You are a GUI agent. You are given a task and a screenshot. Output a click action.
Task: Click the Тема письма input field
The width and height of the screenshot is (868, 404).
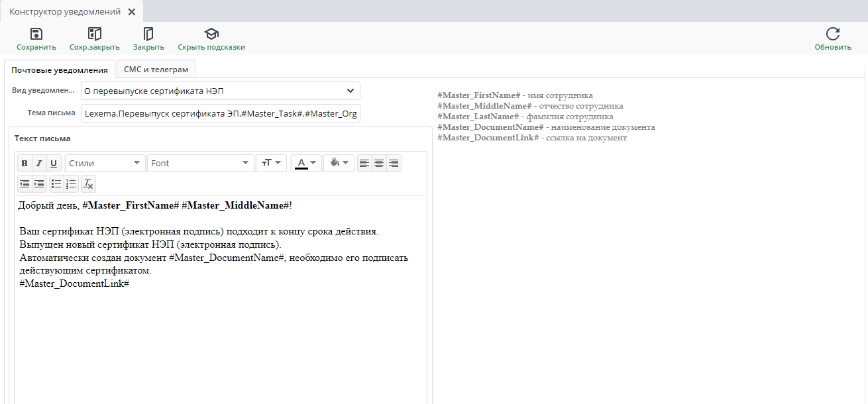(221, 113)
